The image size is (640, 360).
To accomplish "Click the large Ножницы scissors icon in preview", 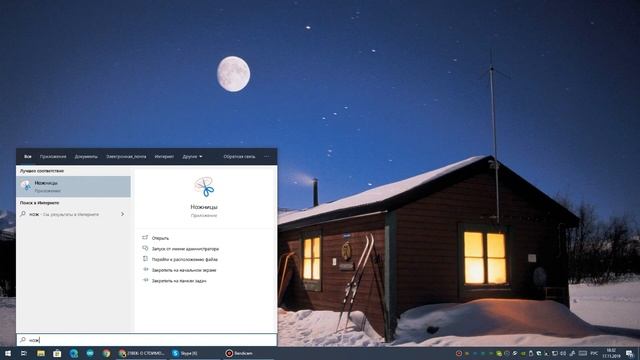I will [204, 187].
